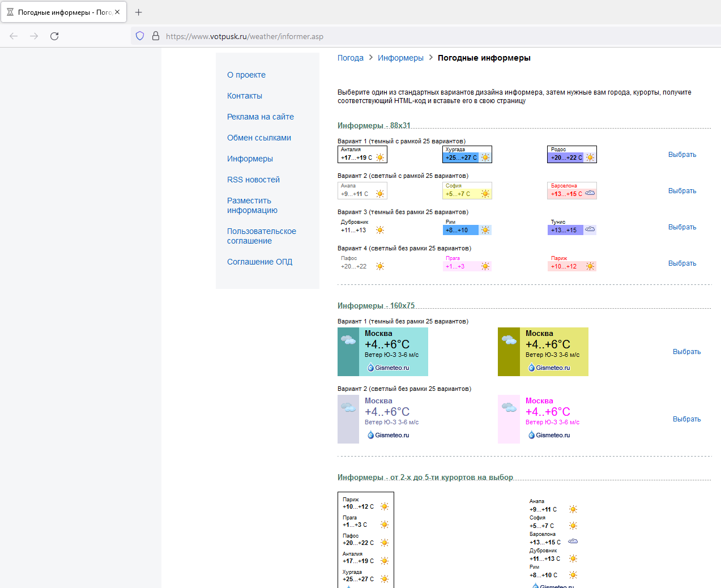
Task: Click cloud icon beside Барселона +13...+15 C thumbnail
Action: click(x=590, y=193)
